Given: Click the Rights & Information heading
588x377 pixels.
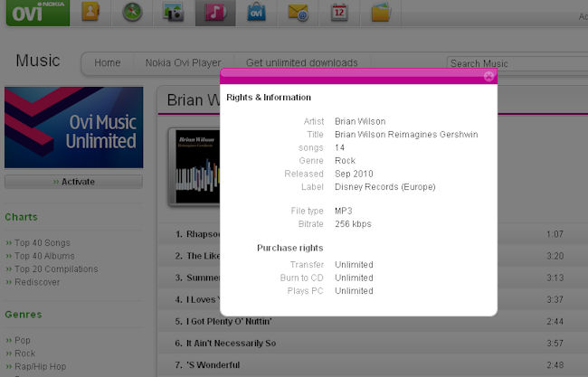Looking at the screenshot, I should 269,98.
